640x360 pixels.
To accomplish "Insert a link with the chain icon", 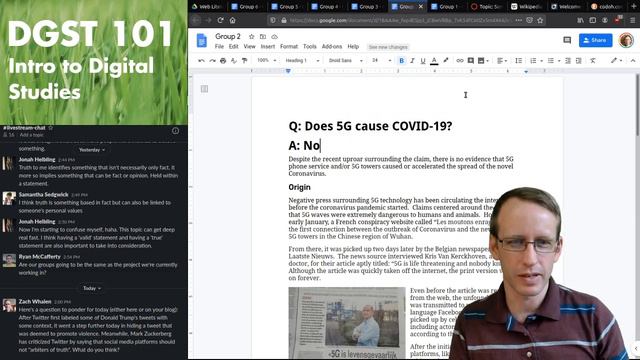I will pyautogui.click(x=460, y=60).
